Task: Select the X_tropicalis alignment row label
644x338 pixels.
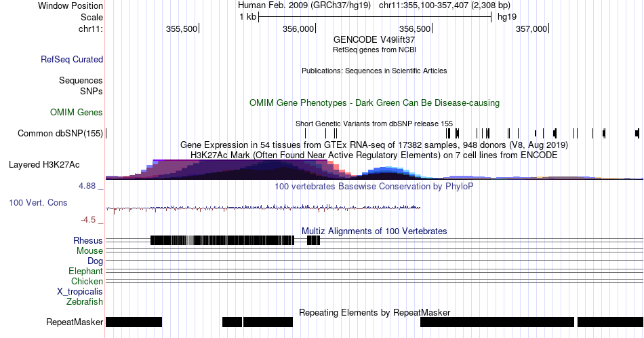Action: (x=80, y=292)
